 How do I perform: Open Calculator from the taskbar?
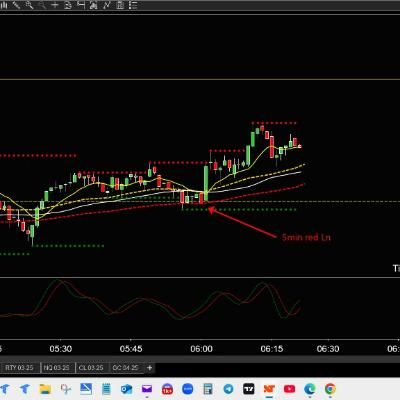pos(208,389)
